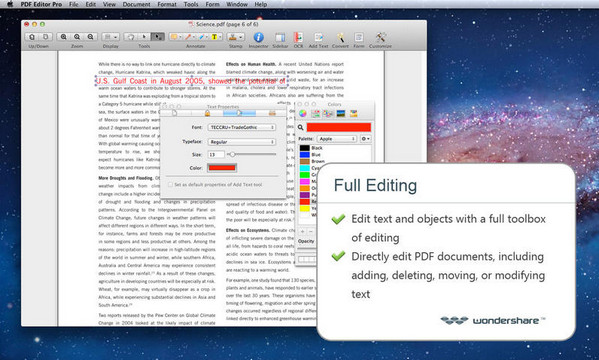Select the yellow swatch in palette list
Screen dimensions: 599x360
point(304,208)
